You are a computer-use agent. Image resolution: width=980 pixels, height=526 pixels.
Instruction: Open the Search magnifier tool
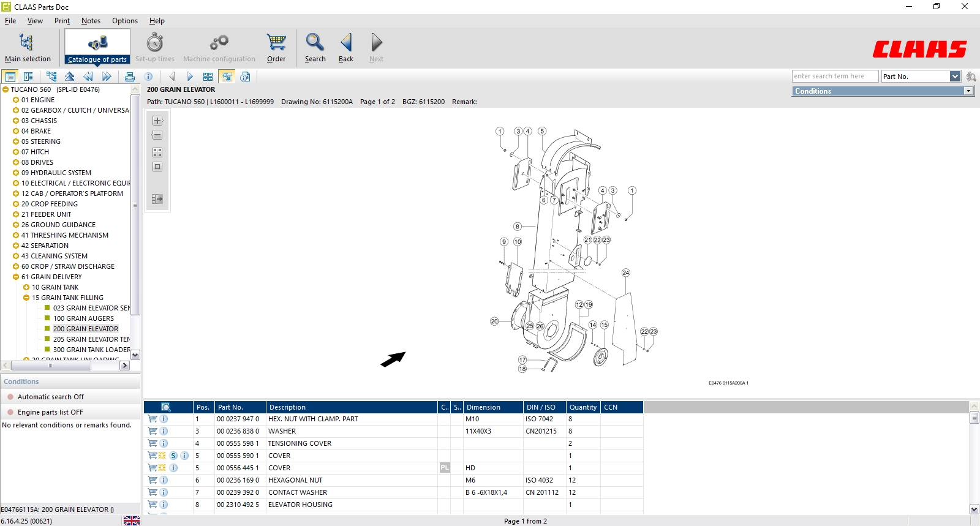point(315,47)
